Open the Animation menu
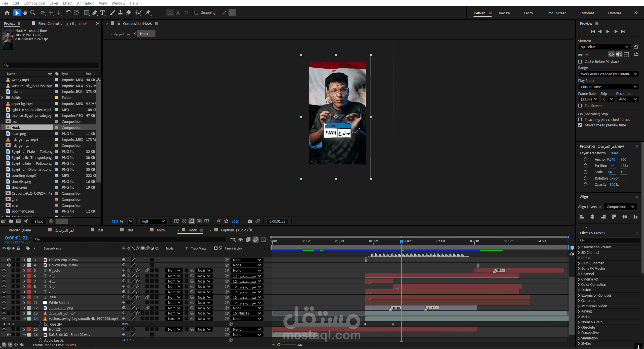The image size is (644, 349). (86, 3)
